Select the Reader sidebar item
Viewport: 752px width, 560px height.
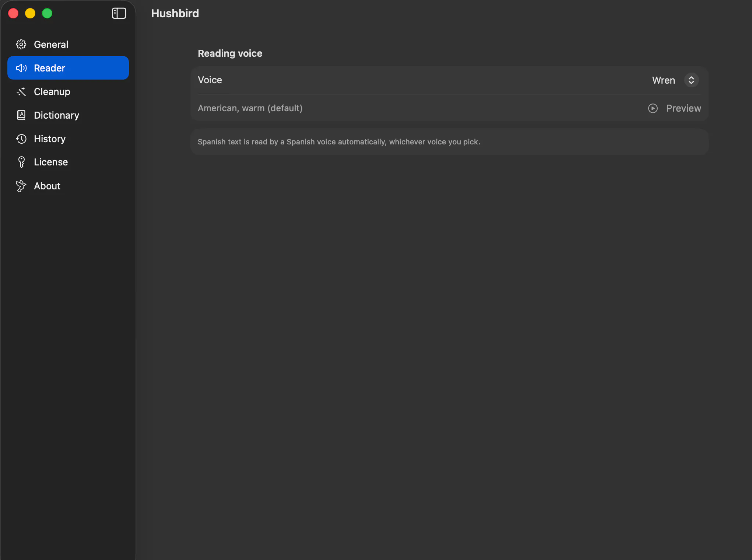coord(68,68)
